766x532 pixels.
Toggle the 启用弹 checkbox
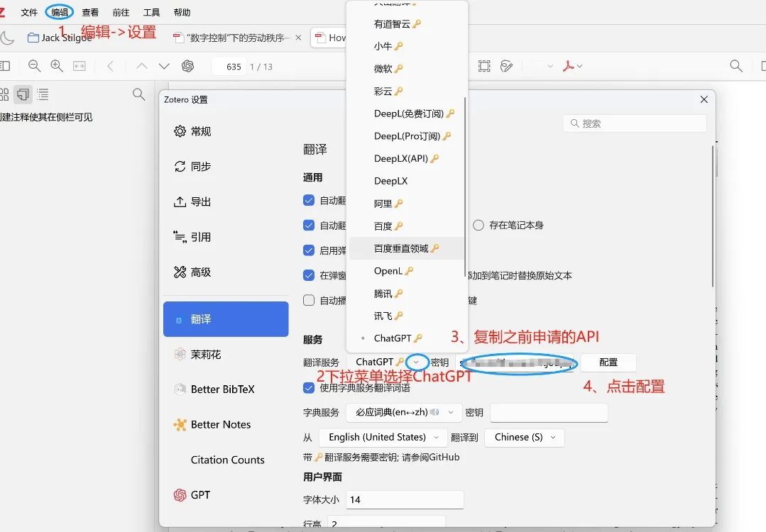pyautogui.click(x=309, y=250)
